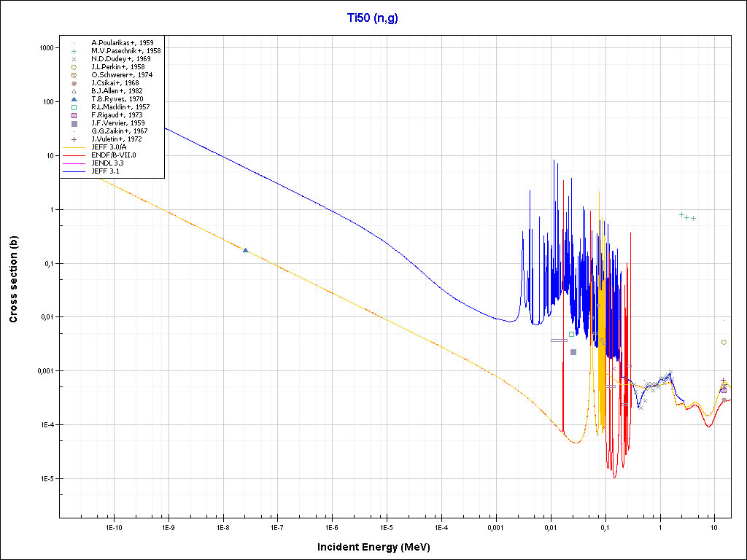Click the F.Rigaud crossed-square legend marker
The image size is (747, 560).
pyautogui.click(x=74, y=115)
